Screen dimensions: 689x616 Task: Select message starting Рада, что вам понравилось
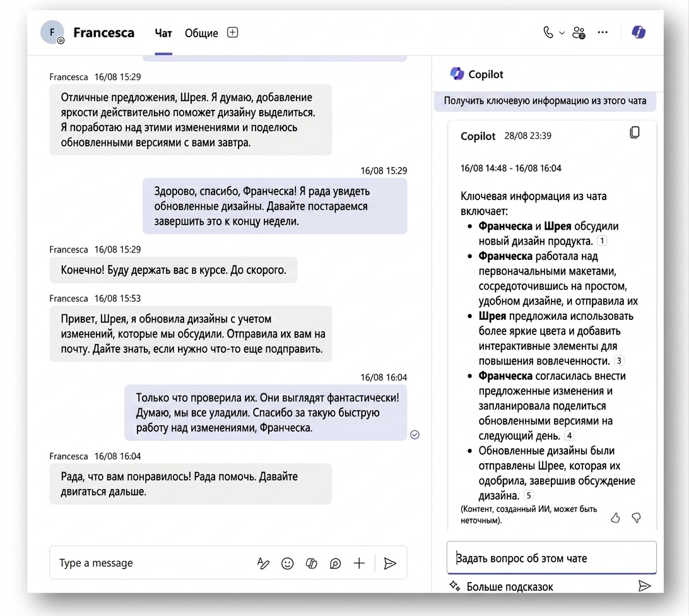coord(191,483)
